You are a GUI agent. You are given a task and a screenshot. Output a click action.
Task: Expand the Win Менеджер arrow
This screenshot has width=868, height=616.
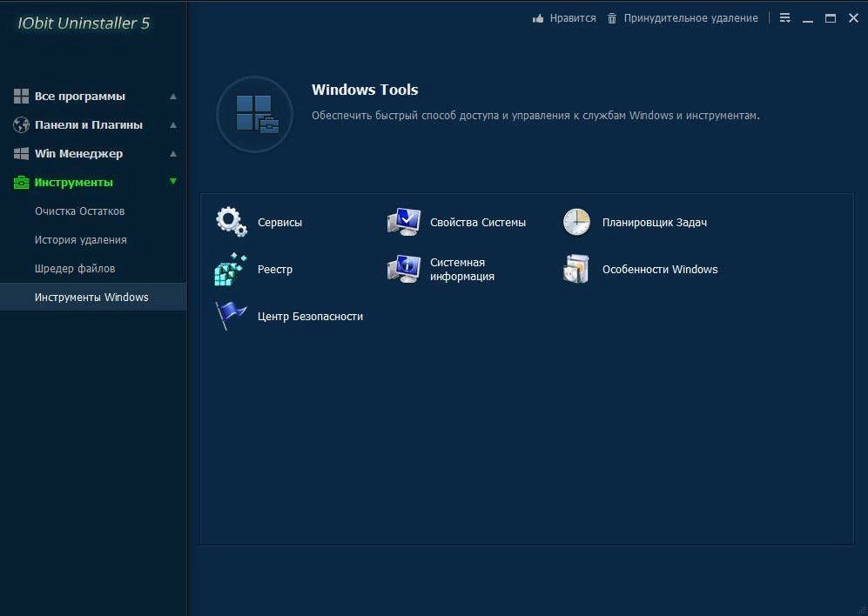[x=172, y=154]
